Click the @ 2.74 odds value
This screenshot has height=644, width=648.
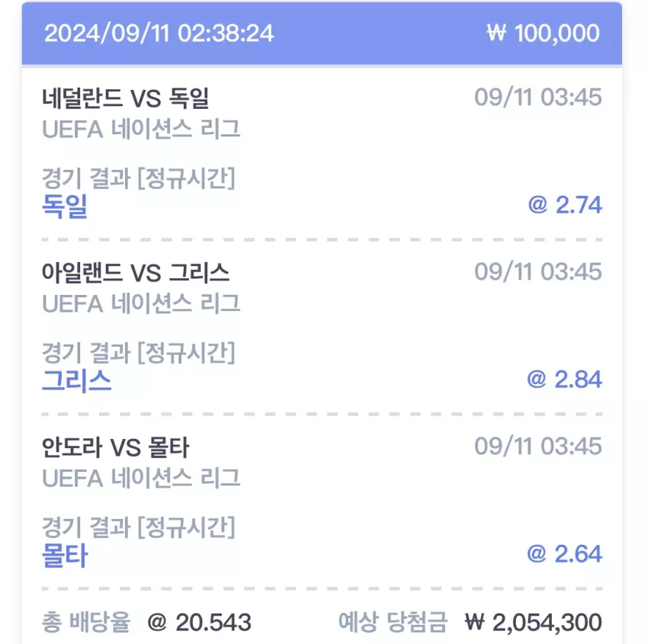(x=565, y=205)
